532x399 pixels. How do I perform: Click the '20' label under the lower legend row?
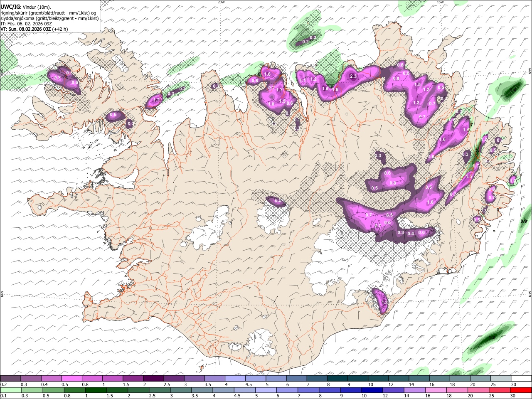click(470, 396)
